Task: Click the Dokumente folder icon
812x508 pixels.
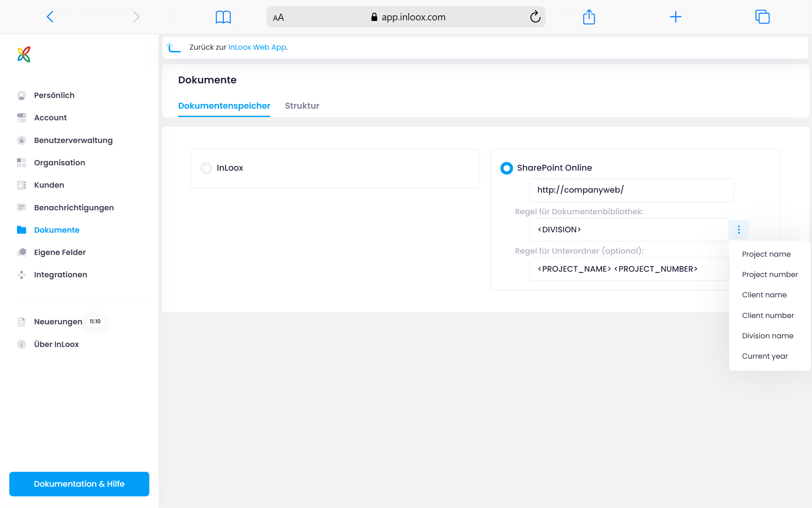Action: click(x=22, y=230)
